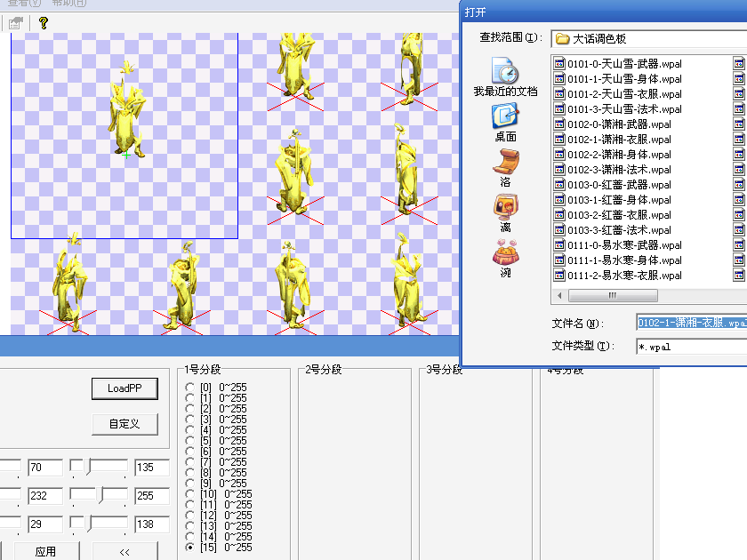Click icon of 0103-0-红盖-武器.wpal file
The width and height of the screenshot is (747, 560).
coord(559,185)
